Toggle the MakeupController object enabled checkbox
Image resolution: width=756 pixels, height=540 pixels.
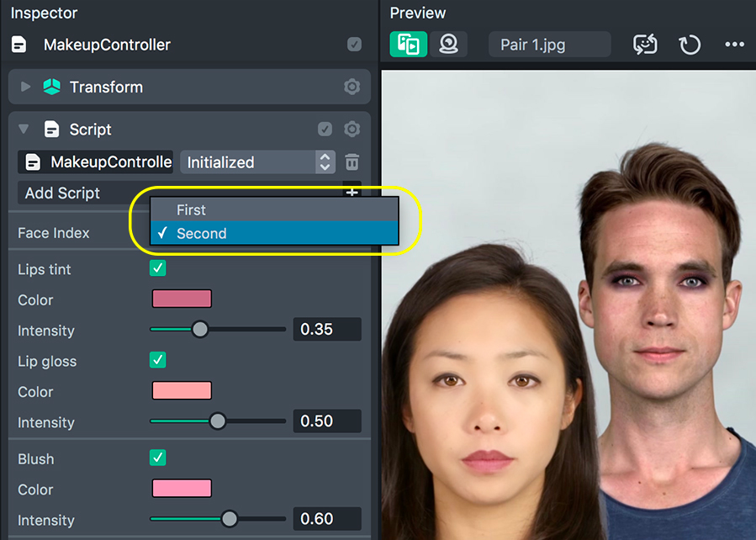click(x=355, y=45)
